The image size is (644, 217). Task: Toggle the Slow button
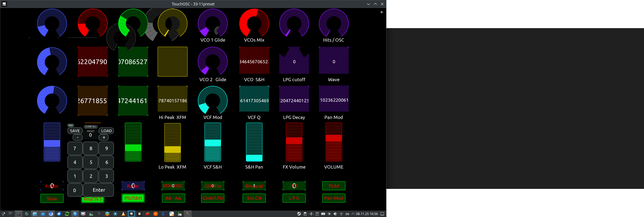click(52, 199)
